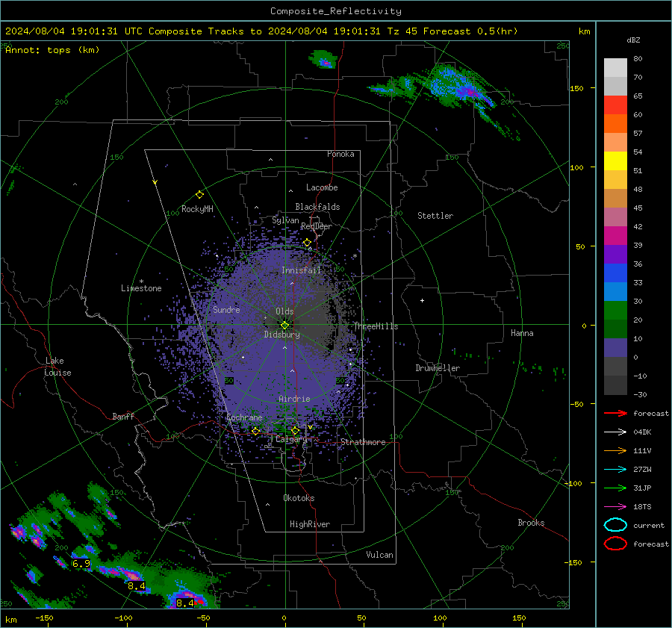This screenshot has height=628, width=672.
Task: Click the Calgary city label
Action: [291, 439]
